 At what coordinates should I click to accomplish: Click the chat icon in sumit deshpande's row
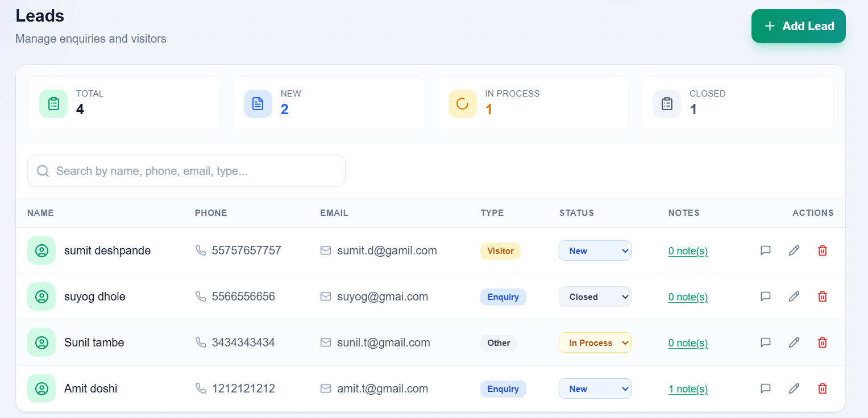tap(766, 250)
